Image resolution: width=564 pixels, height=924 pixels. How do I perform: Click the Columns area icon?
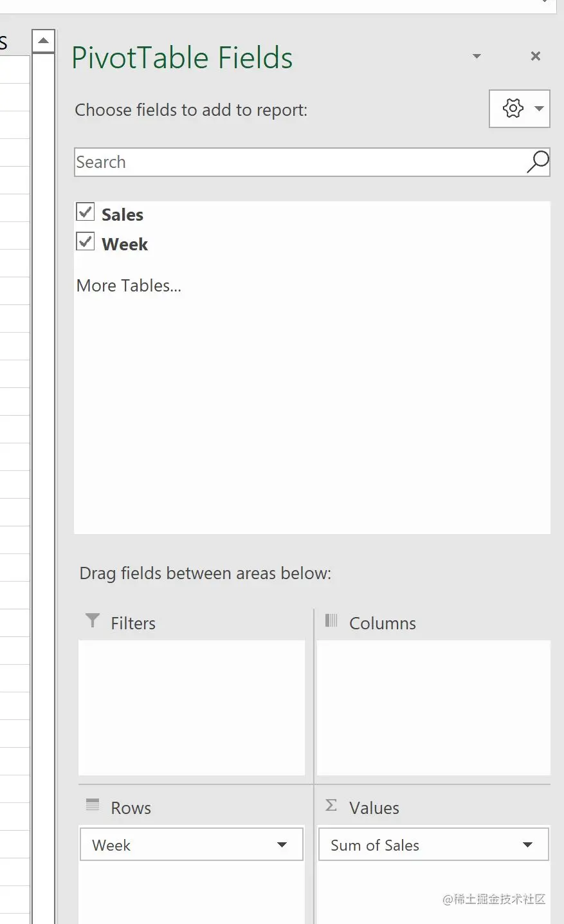coord(331,620)
